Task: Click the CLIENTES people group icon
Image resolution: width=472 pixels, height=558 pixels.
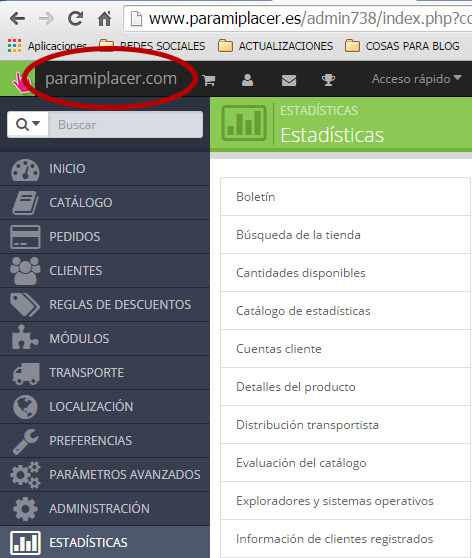Action: coord(25,270)
